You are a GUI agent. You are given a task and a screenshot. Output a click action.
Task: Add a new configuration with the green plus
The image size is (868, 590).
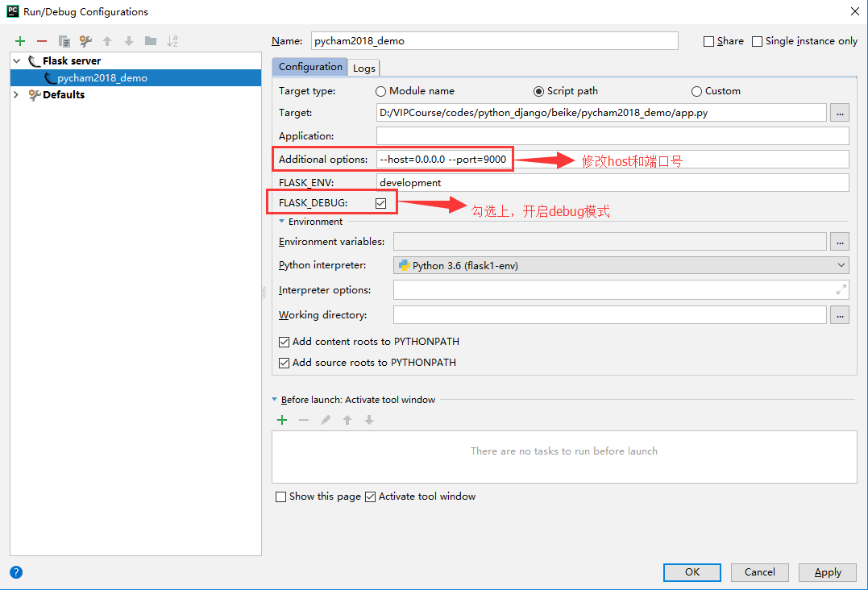20,41
